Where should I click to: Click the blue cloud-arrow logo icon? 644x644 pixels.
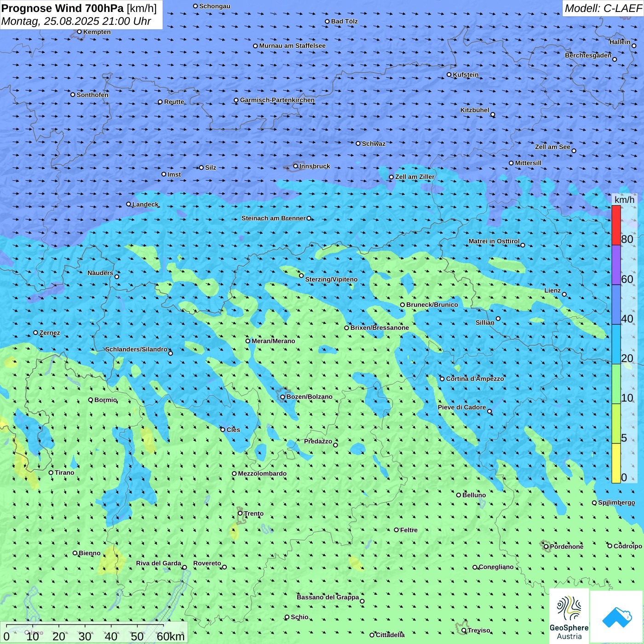[x=617, y=617]
